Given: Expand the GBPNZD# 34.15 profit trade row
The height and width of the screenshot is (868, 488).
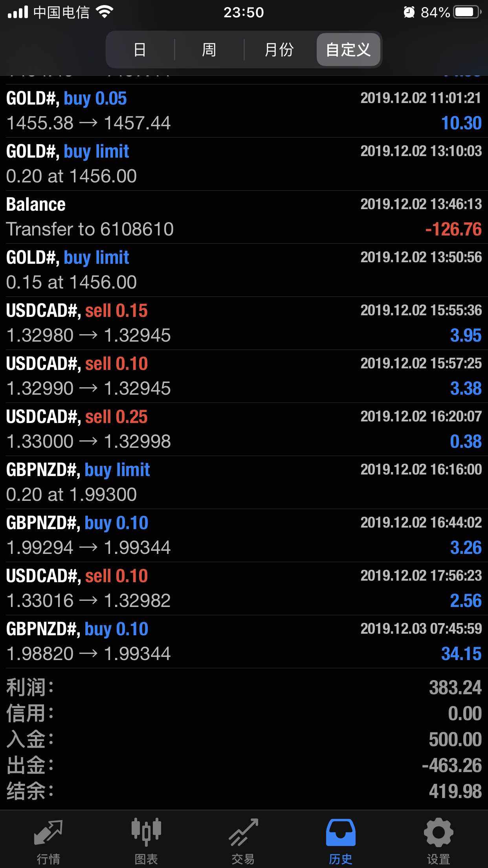Looking at the screenshot, I should pyautogui.click(x=244, y=642).
